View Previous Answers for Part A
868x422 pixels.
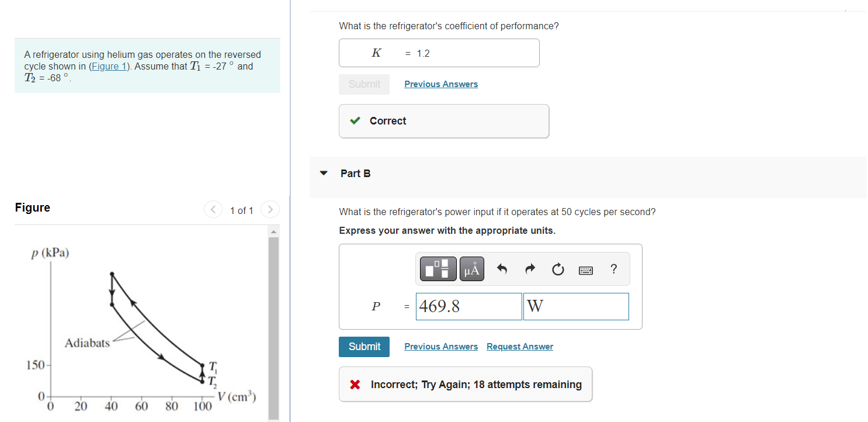click(x=440, y=84)
